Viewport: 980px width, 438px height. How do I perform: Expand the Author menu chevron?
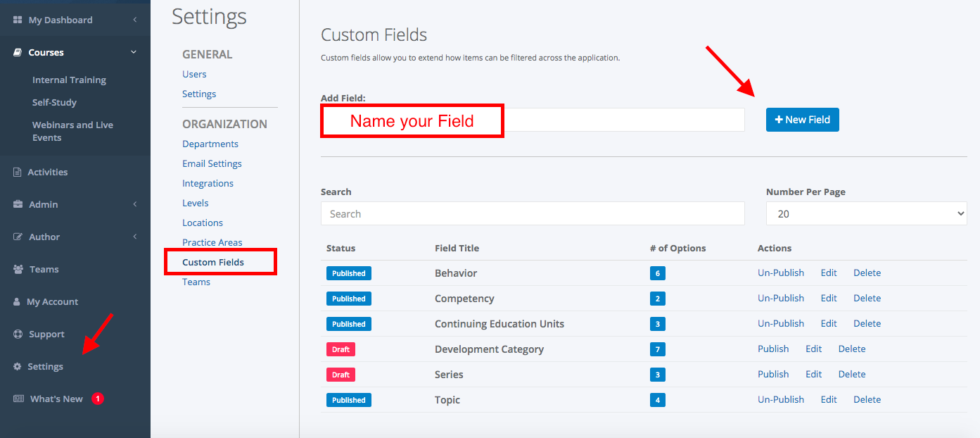pos(134,237)
